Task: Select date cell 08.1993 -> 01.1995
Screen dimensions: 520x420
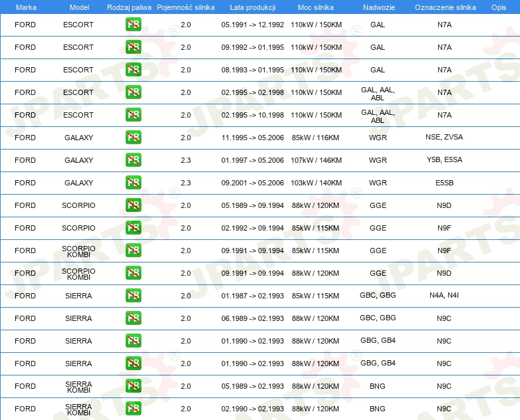Action: pyautogui.click(x=253, y=70)
